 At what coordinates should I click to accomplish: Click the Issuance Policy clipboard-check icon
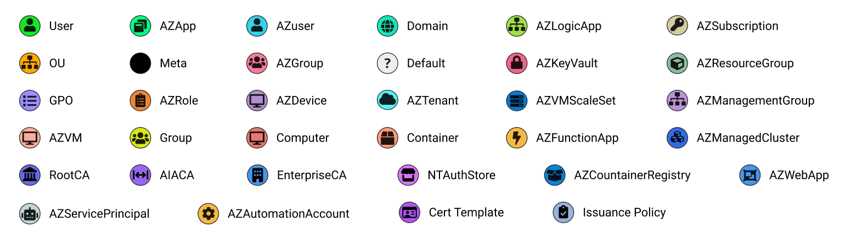point(563,212)
